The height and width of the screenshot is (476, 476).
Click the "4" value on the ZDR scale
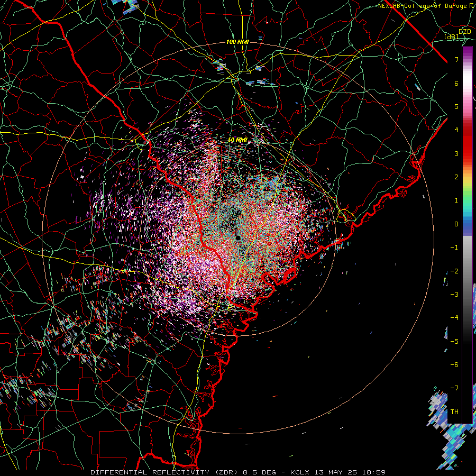[x=456, y=130]
